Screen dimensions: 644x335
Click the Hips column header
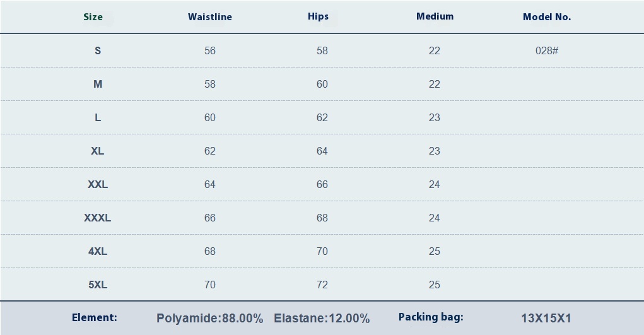pos(319,16)
